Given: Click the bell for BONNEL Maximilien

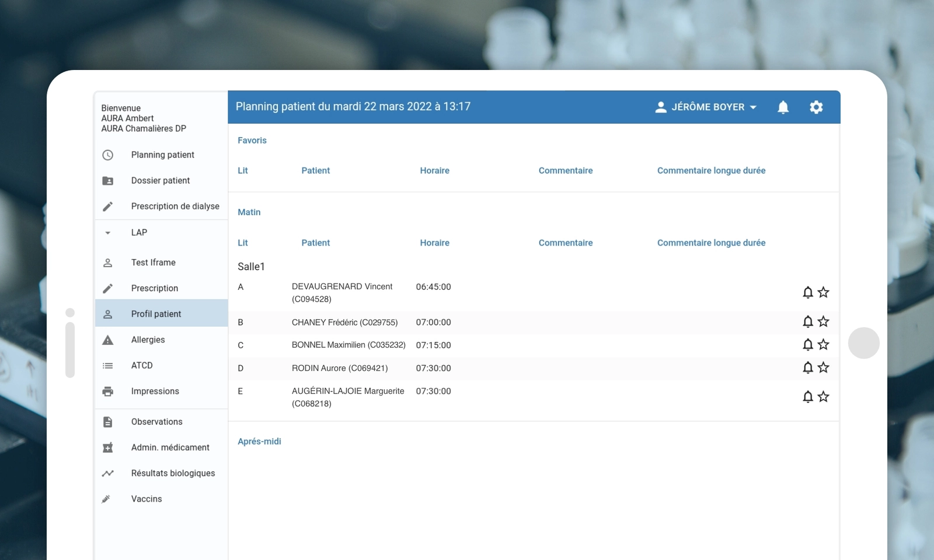Looking at the screenshot, I should pos(808,345).
